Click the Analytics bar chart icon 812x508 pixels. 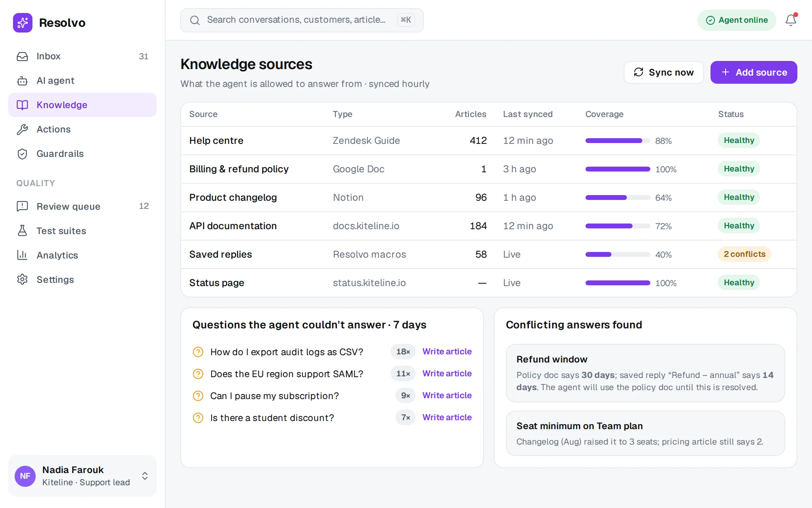(x=22, y=255)
